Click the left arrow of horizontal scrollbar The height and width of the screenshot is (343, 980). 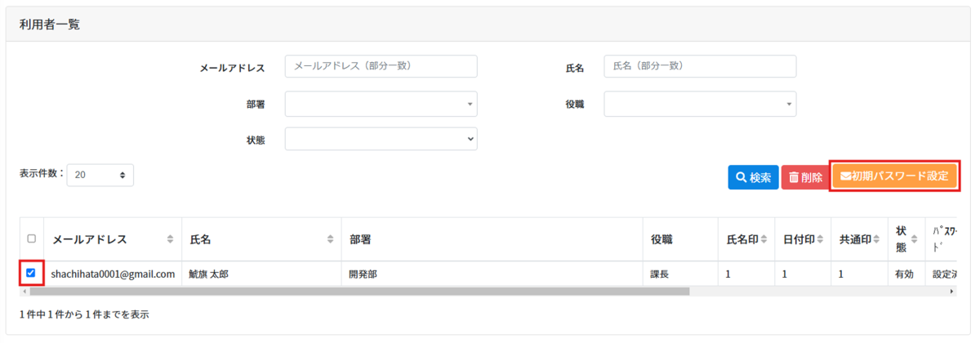click(x=24, y=291)
